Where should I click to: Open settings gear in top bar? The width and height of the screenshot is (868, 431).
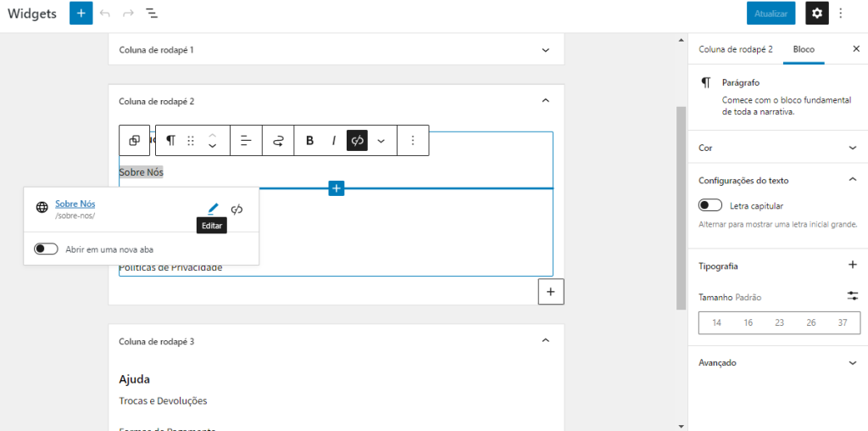click(x=816, y=14)
